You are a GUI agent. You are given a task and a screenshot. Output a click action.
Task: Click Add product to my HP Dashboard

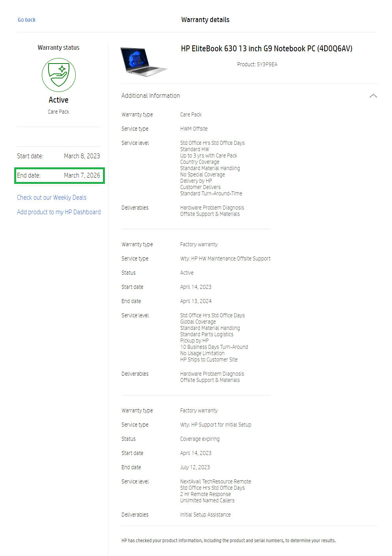59,212
